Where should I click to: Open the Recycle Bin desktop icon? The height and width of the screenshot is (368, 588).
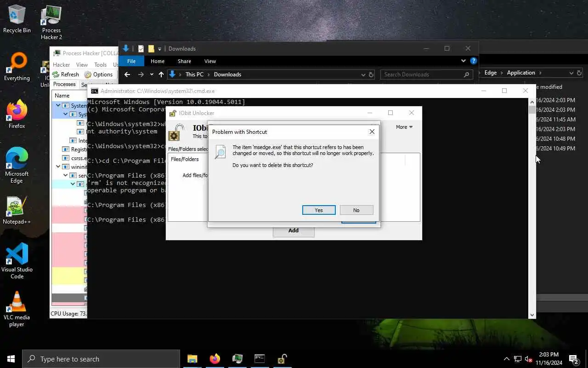click(17, 19)
